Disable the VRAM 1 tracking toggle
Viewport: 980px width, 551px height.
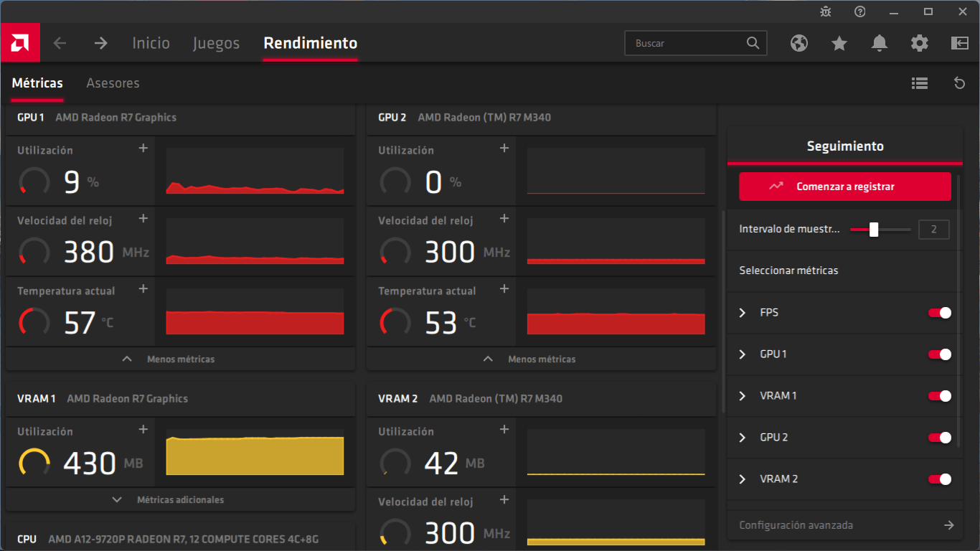(940, 396)
